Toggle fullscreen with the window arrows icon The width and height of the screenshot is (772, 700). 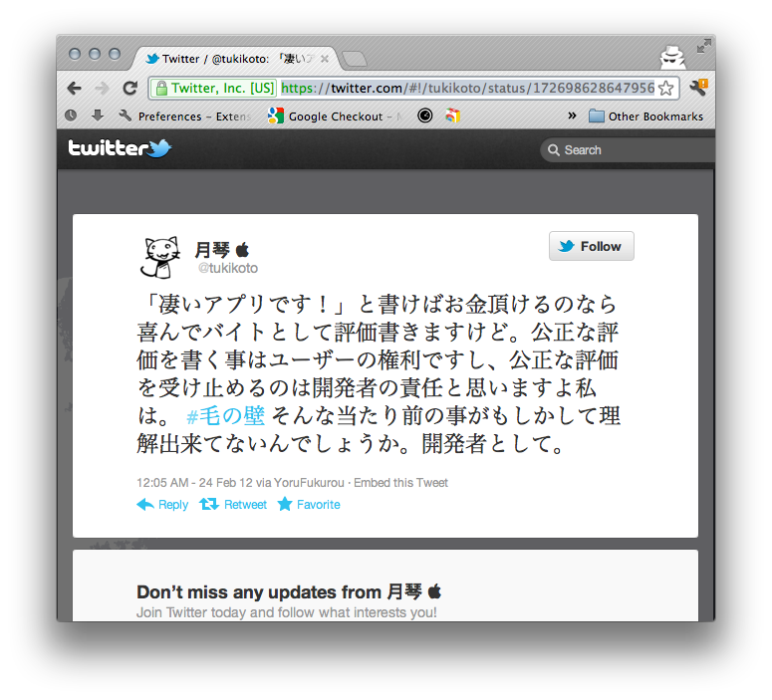click(x=704, y=46)
